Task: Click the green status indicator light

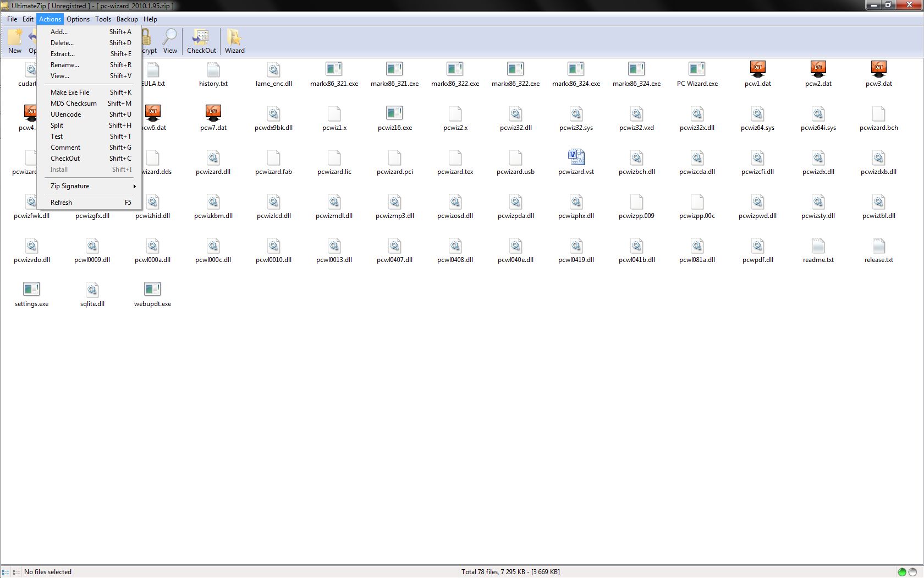Action: (x=902, y=572)
